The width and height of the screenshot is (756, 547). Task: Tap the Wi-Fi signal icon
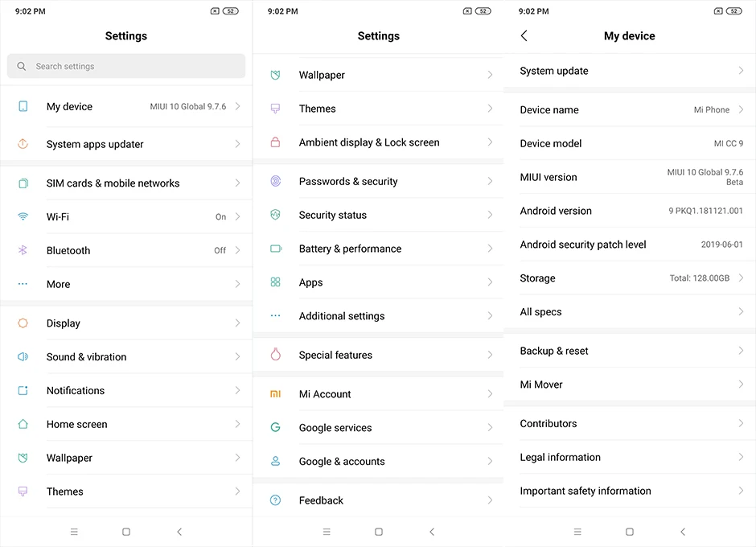(x=23, y=216)
